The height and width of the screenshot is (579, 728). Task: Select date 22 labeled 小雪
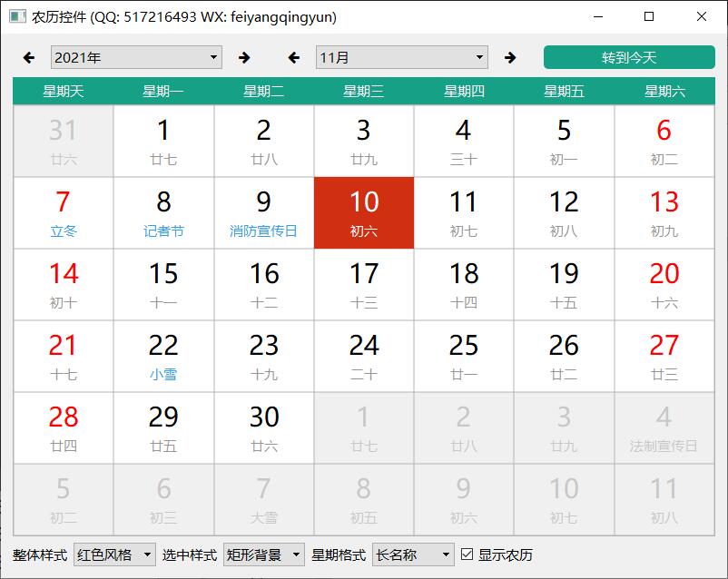pos(163,356)
